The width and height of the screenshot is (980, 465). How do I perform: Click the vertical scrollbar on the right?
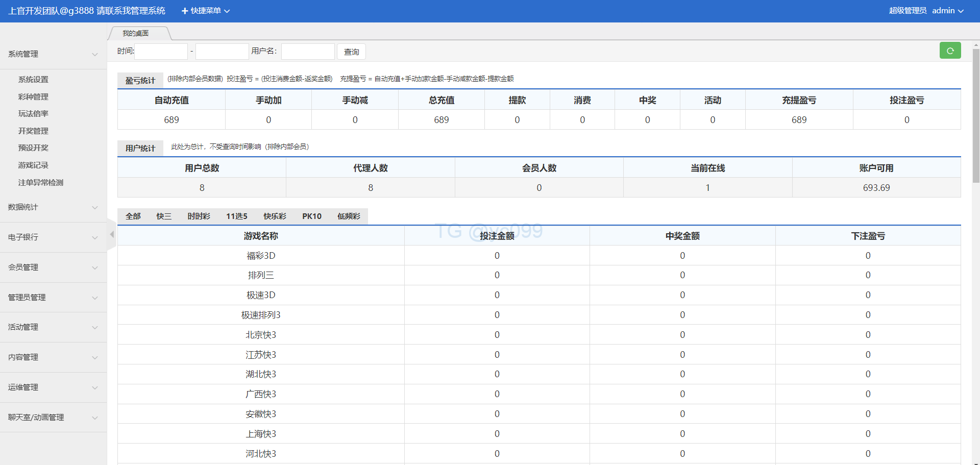975,115
